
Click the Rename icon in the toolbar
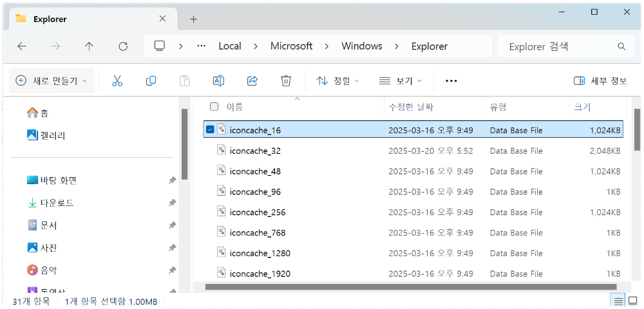pyautogui.click(x=218, y=81)
